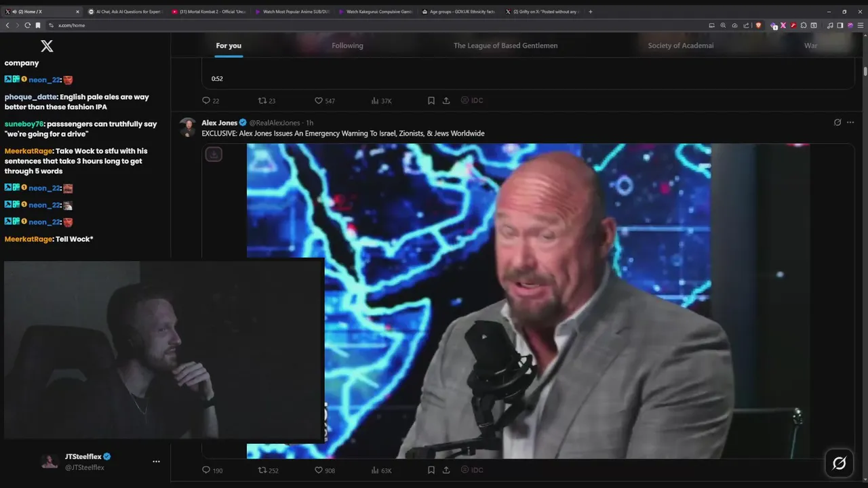This screenshot has width=868, height=488.
Task: Go back in browser history
Action: click(x=7, y=25)
